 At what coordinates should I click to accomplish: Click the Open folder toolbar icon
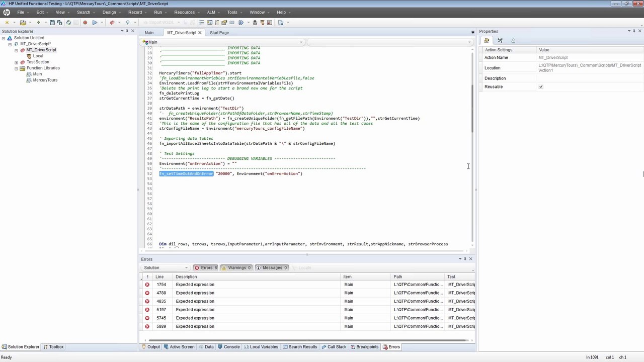pyautogui.click(x=23, y=23)
